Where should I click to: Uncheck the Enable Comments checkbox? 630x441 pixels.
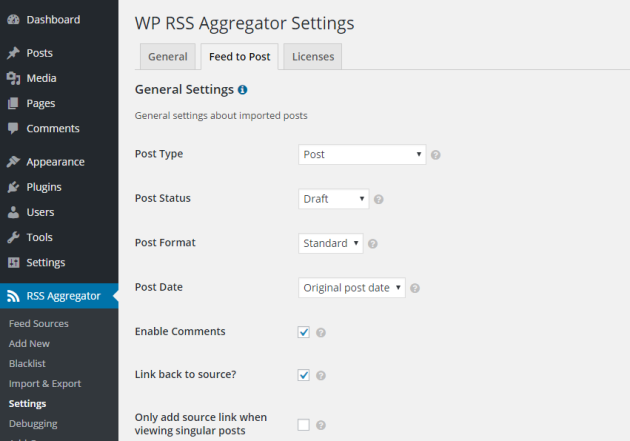(x=303, y=332)
